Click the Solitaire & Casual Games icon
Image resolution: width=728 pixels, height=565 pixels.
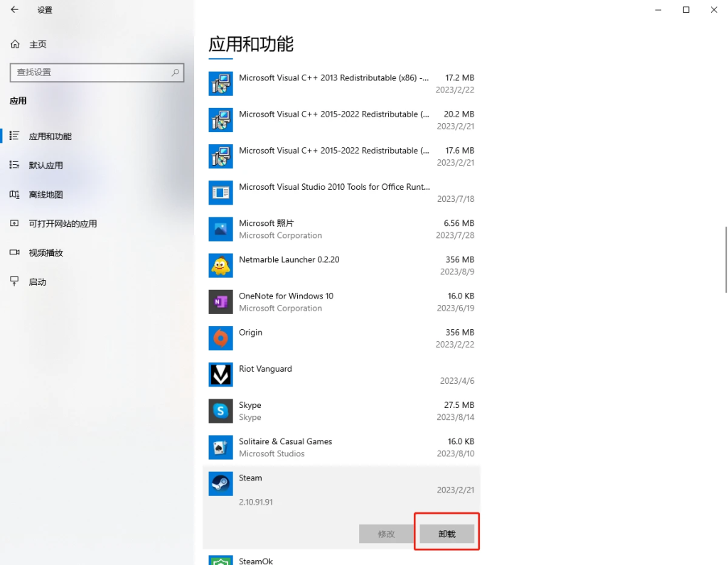(x=220, y=447)
